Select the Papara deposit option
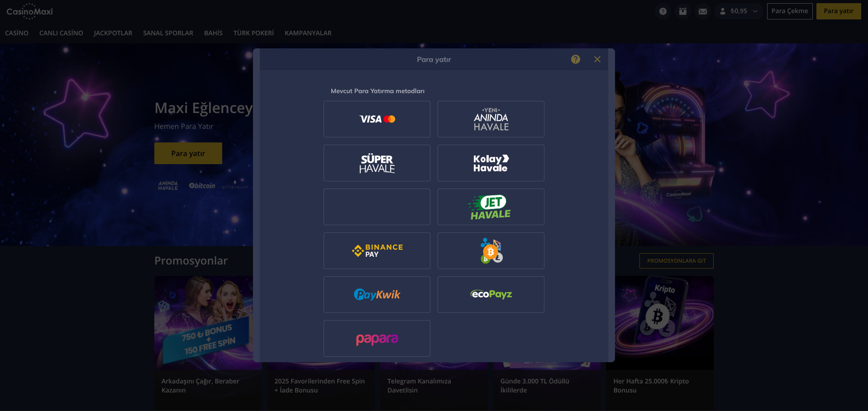This screenshot has height=411, width=868. click(377, 338)
